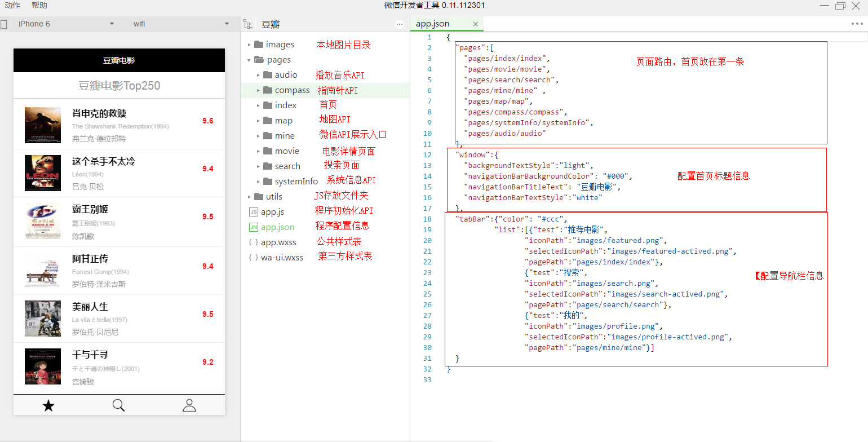Image resolution: width=868 pixels, height=442 pixels.
Task: Click the utils folder icon
Action: [x=259, y=197]
